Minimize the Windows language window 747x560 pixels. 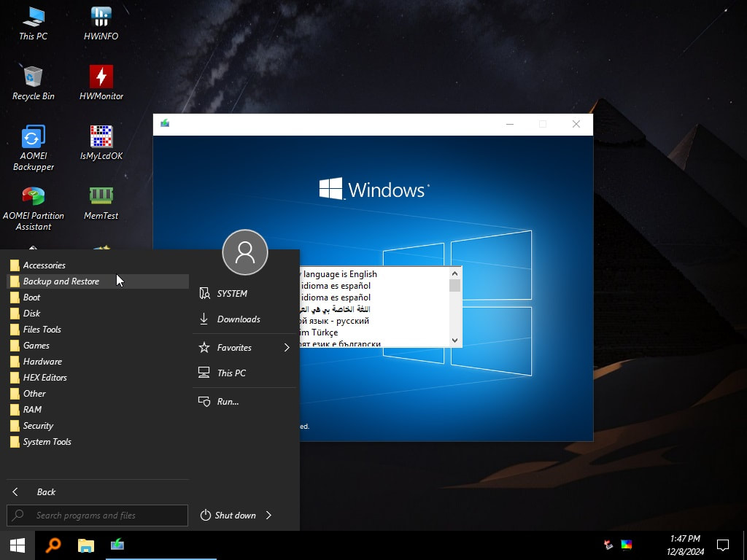(510, 124)
